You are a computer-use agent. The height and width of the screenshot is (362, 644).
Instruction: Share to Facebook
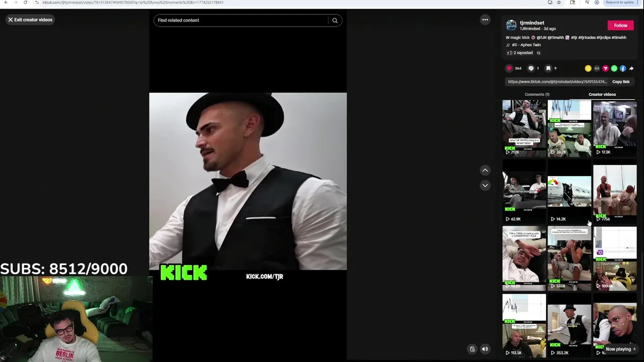tap(622, 68)
